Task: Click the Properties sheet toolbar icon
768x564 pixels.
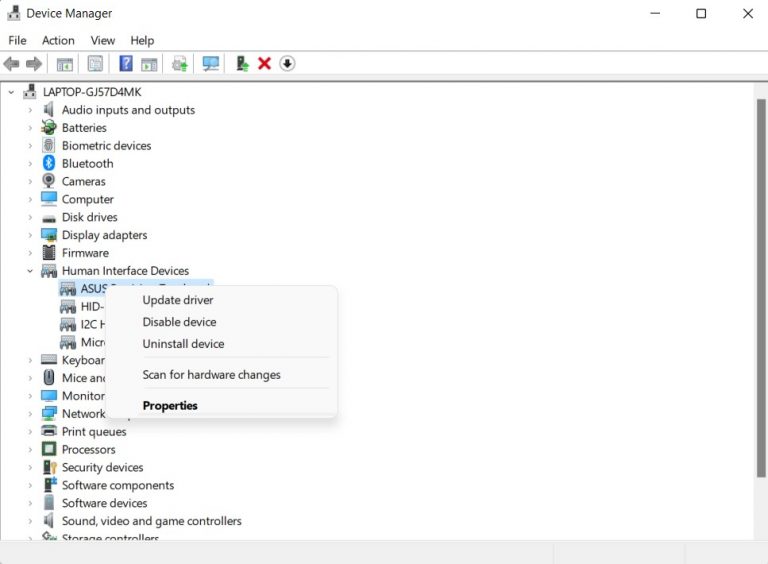Action: [95, 64]
